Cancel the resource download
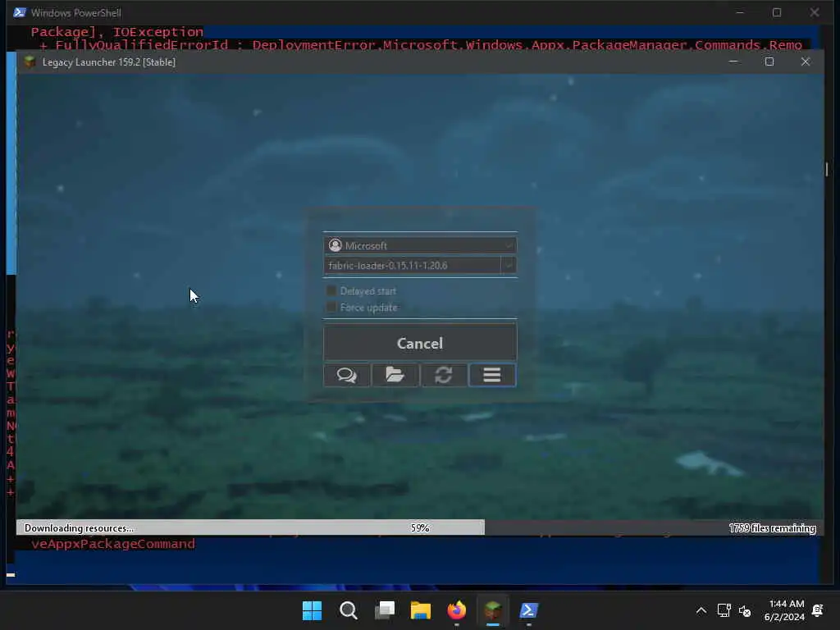Image resolution: width=840 pixels, height=630 pixels. [x=420, y=343]
